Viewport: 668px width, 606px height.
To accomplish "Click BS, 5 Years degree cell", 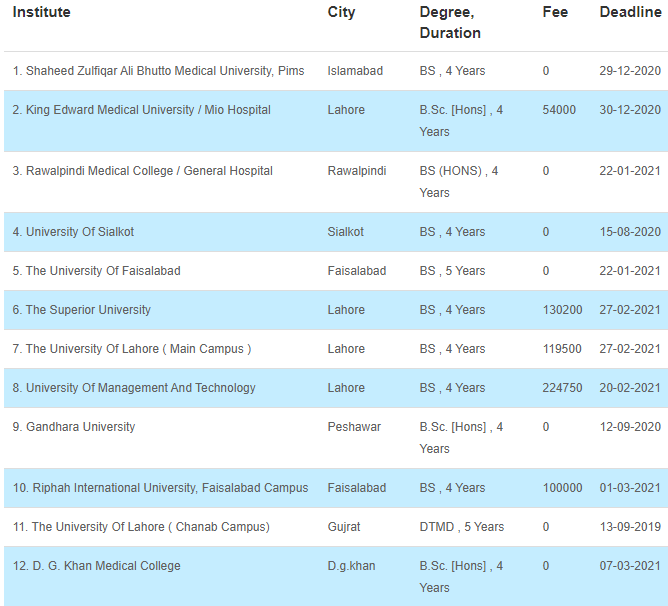I will click(452, 271).
